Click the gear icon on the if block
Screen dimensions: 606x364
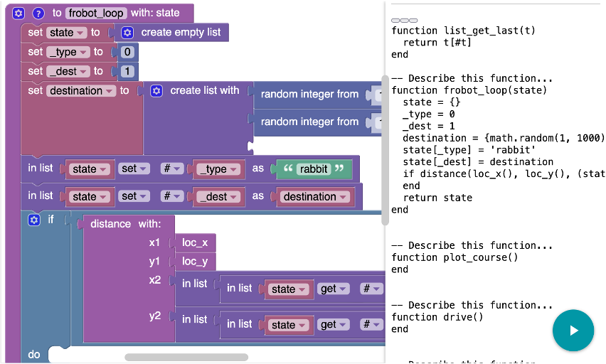pos(33,220)
